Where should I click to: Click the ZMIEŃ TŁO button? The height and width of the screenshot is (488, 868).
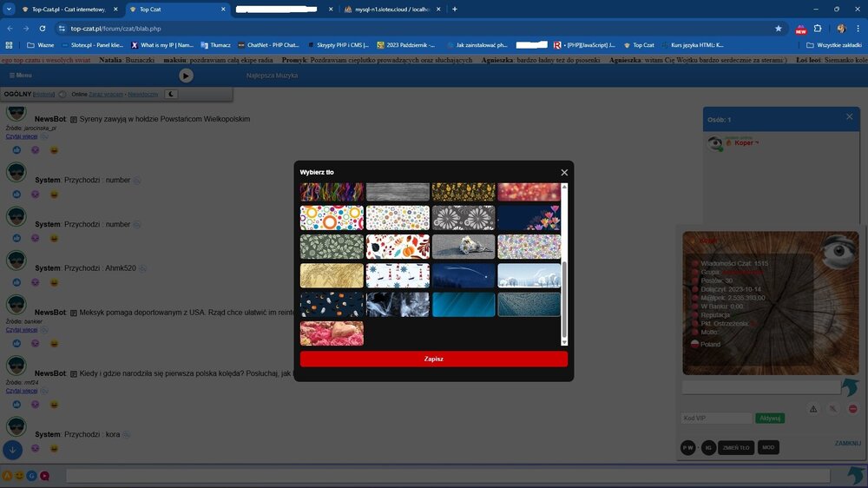tap(736, 447)
